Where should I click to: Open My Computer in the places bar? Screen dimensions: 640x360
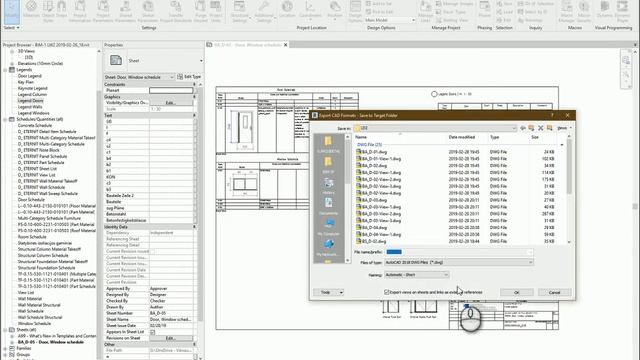(x=328, y=227)
